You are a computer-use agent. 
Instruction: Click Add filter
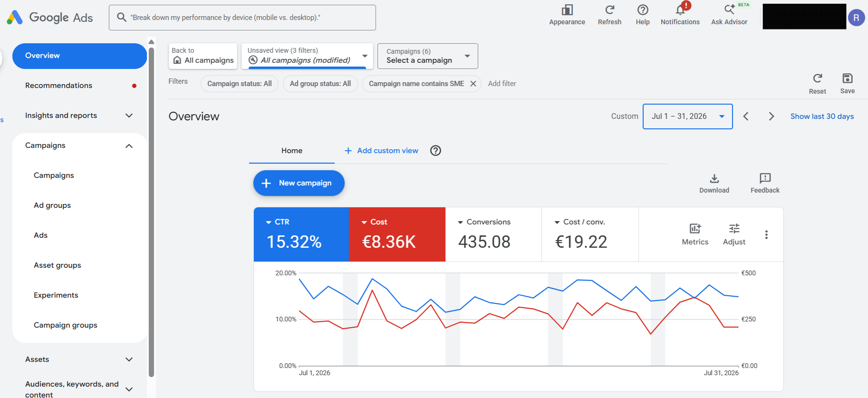pyautogui.click(x=502, y=84)
